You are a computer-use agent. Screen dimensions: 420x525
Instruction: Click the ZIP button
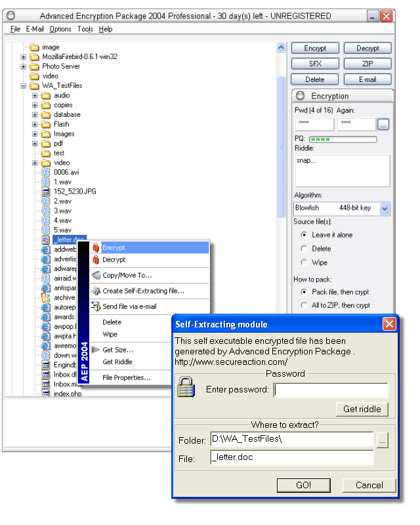tap(367, 64)
